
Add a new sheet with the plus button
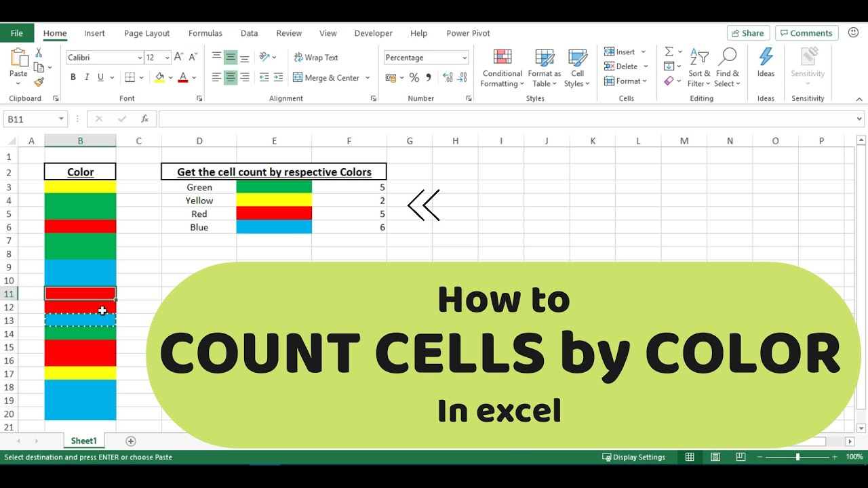point(131,441)
